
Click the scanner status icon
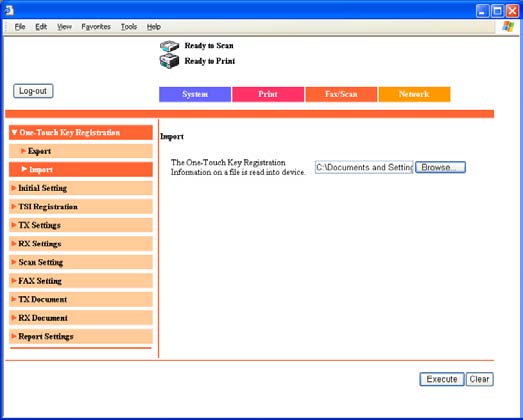tap(169, 46)
